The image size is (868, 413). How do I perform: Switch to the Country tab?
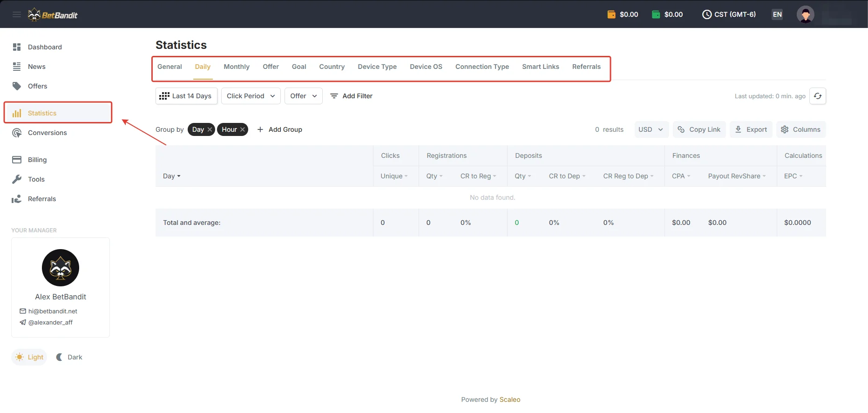click(x=332, y=67)
